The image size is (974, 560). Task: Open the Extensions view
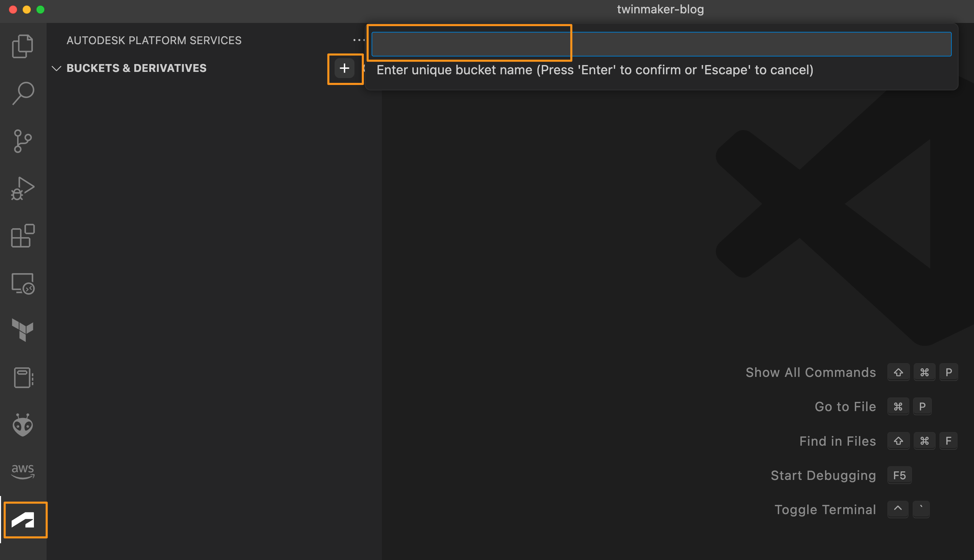pos(23,236)
